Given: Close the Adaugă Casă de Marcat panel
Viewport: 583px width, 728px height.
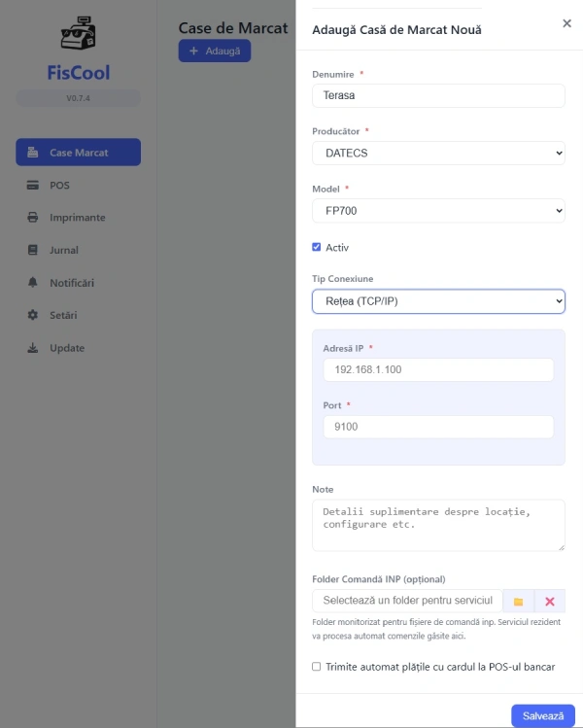Looking at the screenshot, I should 566,23.
